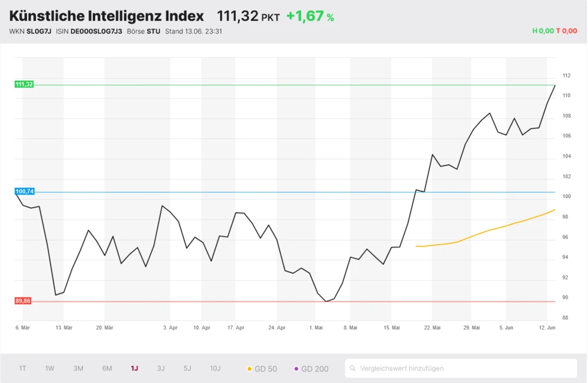The image size is (588, 383).
Task: Click the green H 0,00 high value
Action: coord(543,31)
